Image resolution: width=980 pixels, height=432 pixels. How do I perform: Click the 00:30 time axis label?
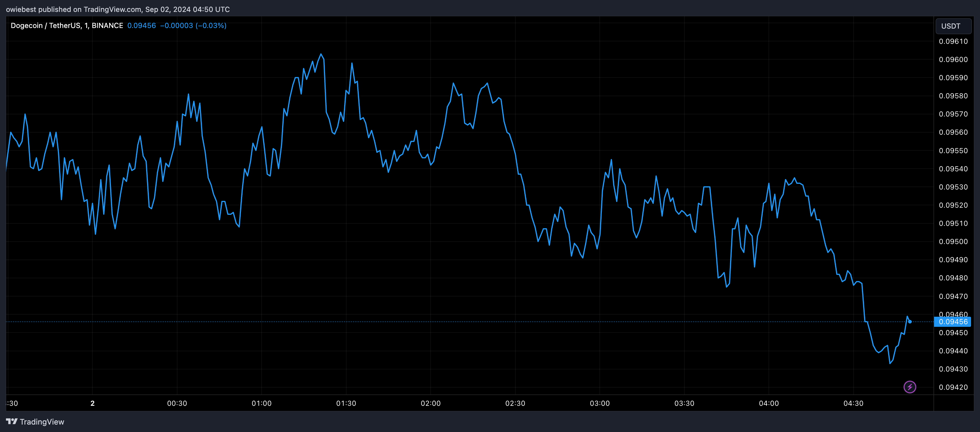[x=177, y=403]
